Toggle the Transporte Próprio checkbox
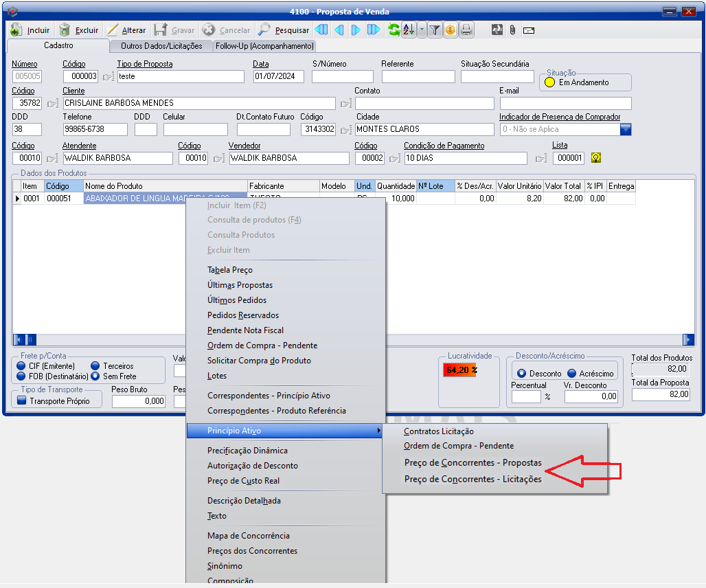 (21, 401)
